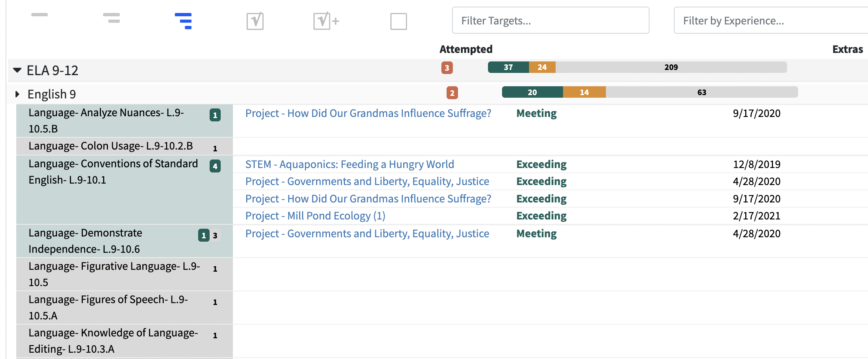Click green badge 1 on Demonstrate Independence target
Viewport: 868px width, 359px height.
[x=204, y=235]
